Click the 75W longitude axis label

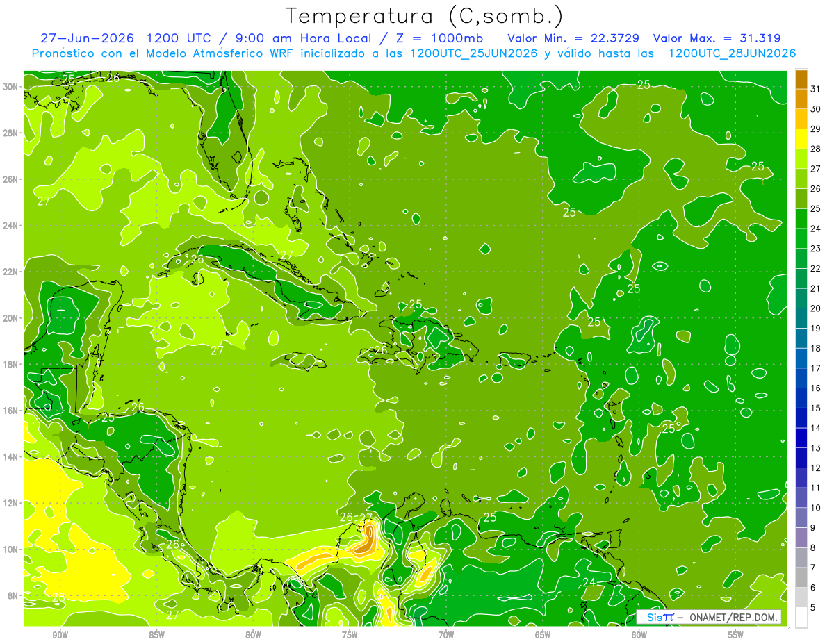(x=350, y=635)
